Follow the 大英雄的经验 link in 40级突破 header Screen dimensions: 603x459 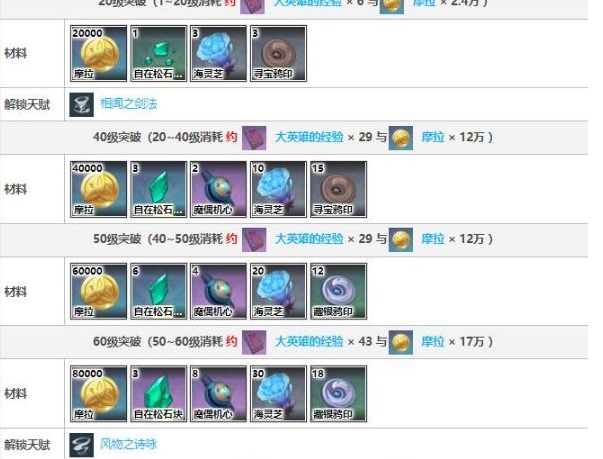309,137
